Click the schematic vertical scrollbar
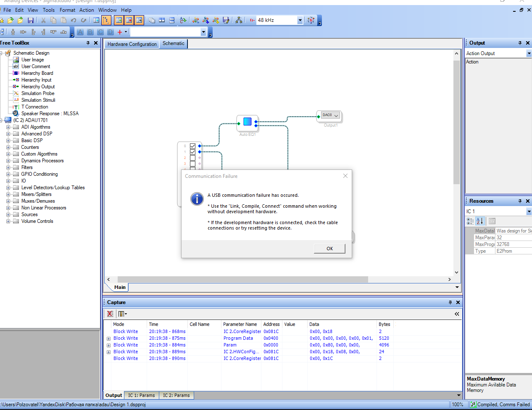Screen dimensions: 532x410 (456, 122)
